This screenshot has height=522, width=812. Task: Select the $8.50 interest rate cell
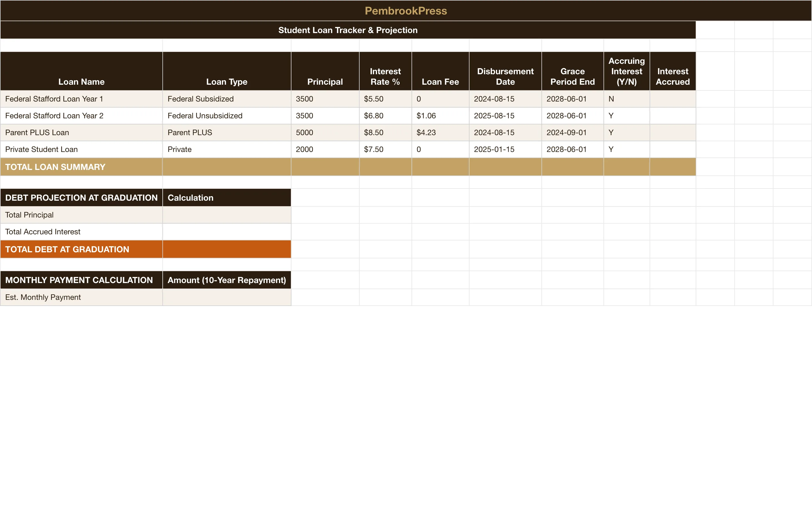385,133
